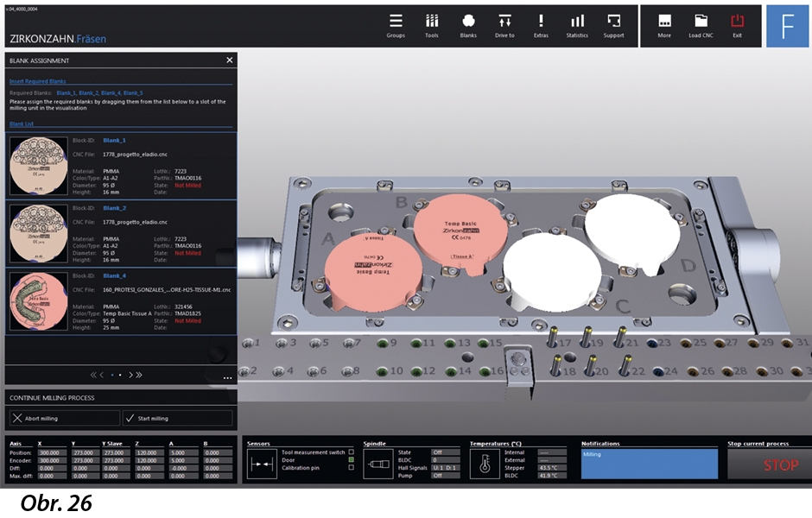The height and width of the screenshot is (518, 812).
Task: Click BLDC temperature value 41.9 °C
Action: 551,476
